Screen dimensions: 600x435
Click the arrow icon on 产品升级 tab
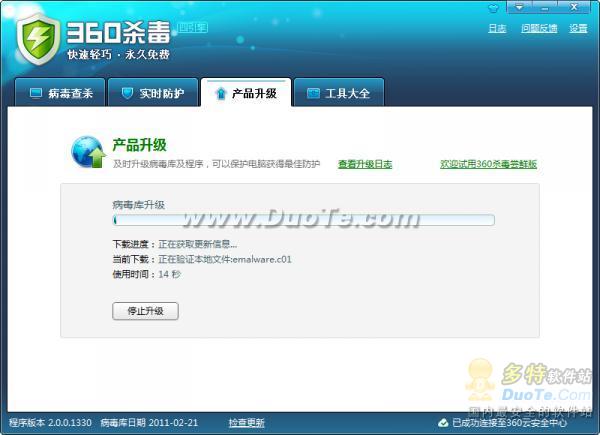[x=220, y=93]
